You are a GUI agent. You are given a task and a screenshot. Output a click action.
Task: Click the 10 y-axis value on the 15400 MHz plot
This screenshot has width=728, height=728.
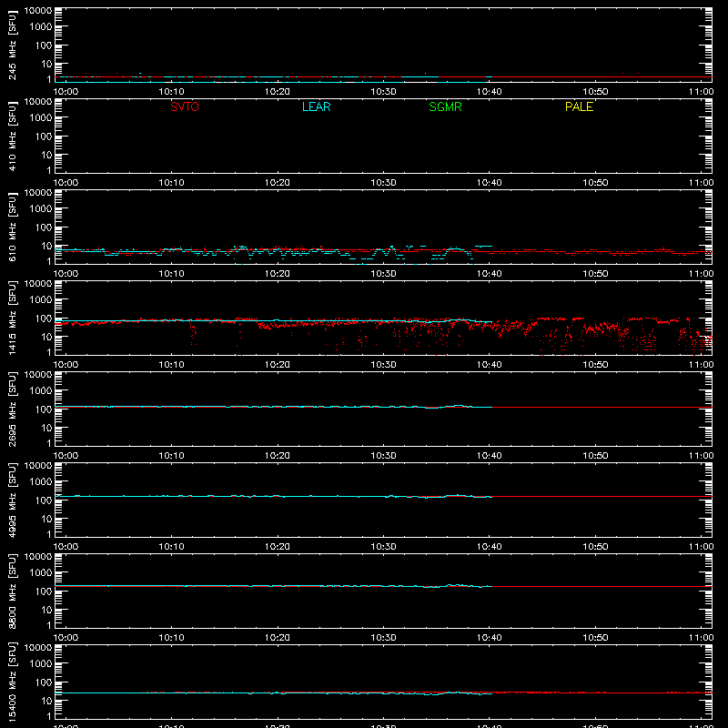46,701
